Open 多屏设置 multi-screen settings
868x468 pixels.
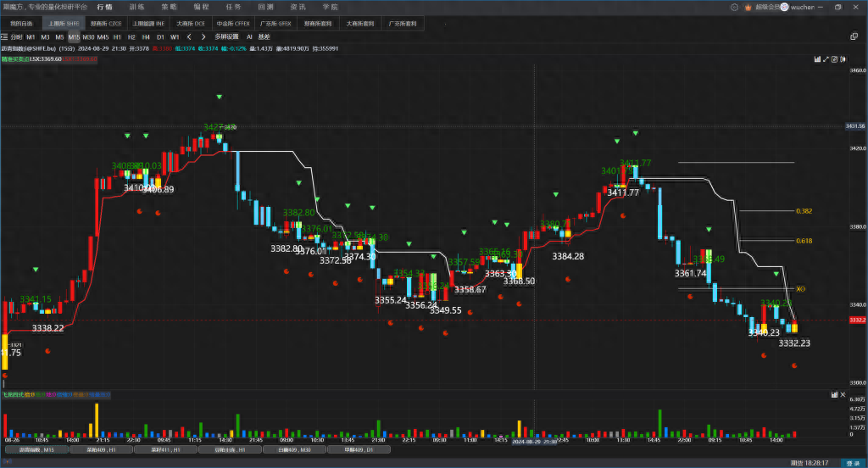pos(226,37)
